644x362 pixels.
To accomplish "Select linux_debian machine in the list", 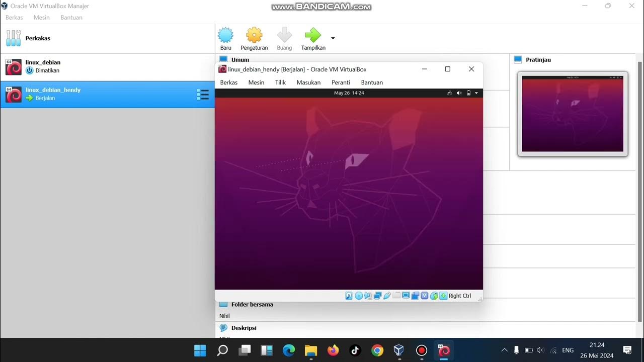I will (x=107, y=67).
